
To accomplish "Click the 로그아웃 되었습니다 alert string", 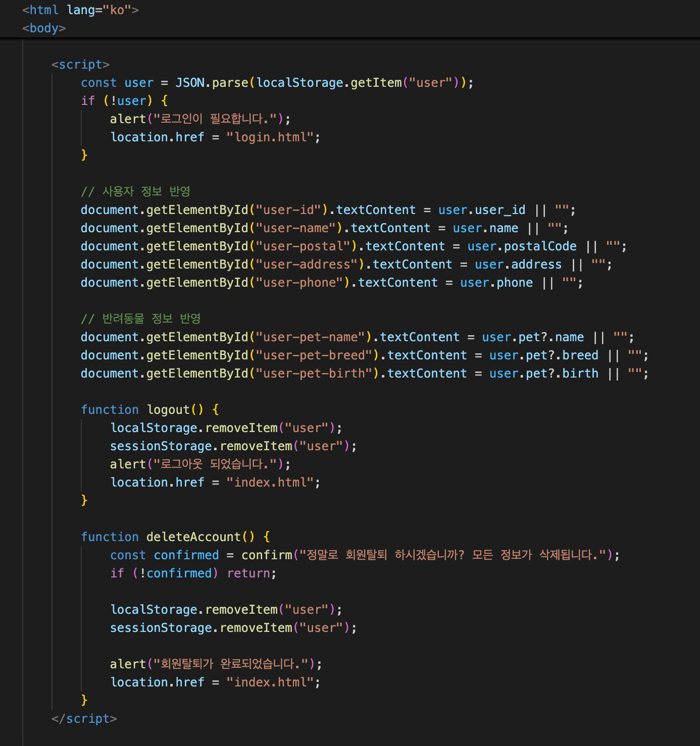I will click(x=215, y=464).
